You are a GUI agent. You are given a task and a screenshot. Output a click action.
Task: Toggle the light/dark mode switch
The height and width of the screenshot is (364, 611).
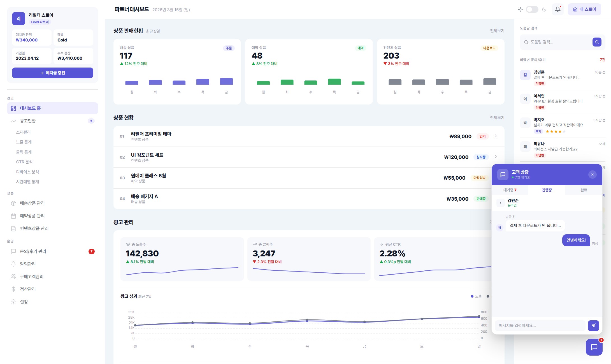click(532, 9)
